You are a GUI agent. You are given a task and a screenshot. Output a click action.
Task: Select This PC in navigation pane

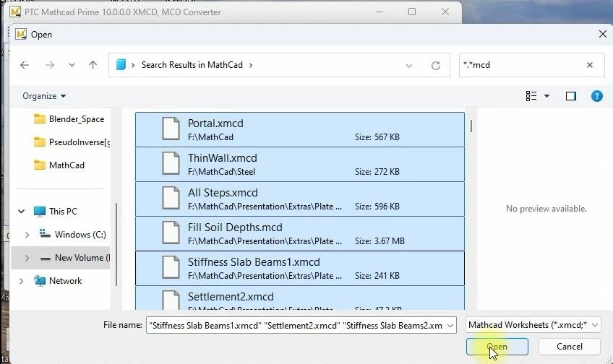[x=56, y=212]
